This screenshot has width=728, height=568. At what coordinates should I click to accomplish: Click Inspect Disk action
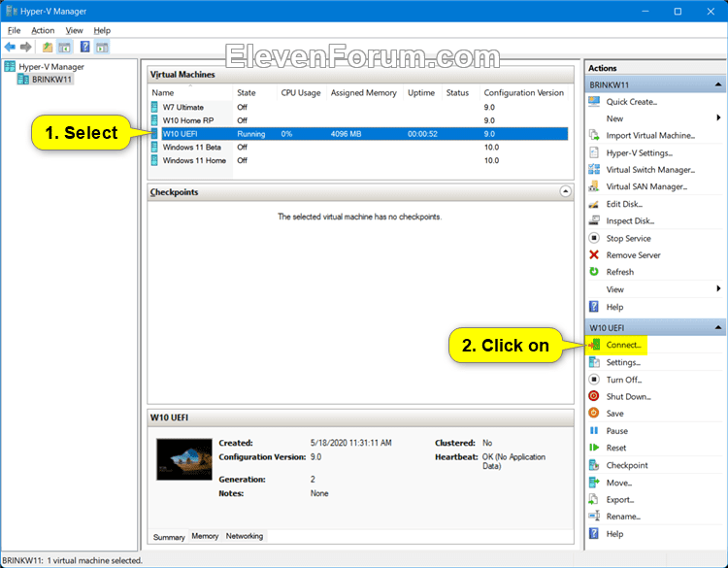(630, 221)
